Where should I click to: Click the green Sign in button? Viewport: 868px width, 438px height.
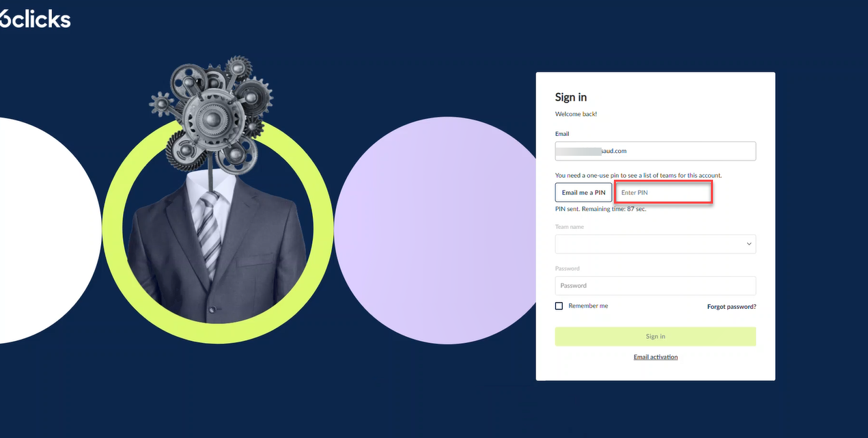[655, 336]
